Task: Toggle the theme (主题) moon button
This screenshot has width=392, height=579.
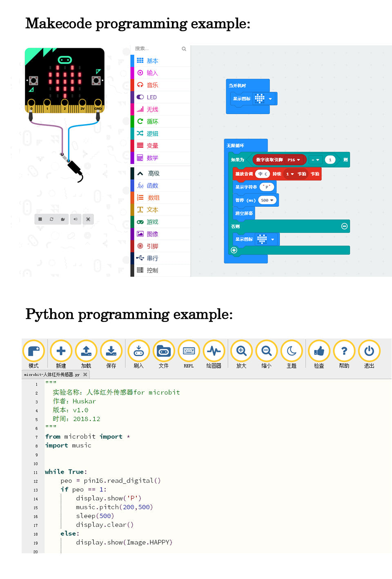Action: coord(291,351)
